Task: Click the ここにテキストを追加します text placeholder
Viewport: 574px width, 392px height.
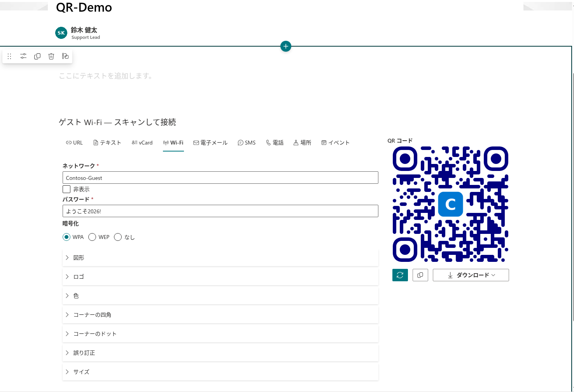Action: [x=105, y=76]
